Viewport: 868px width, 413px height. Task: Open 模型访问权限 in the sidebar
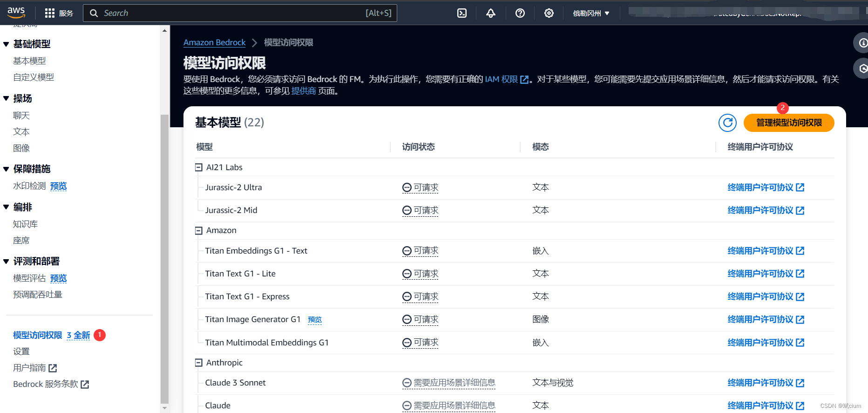coord(38,335)
